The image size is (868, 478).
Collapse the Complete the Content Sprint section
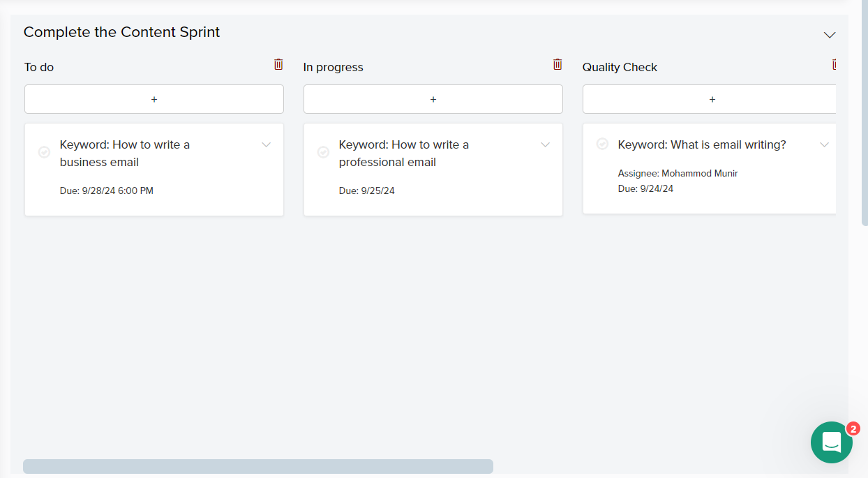(x=829, y=34)
